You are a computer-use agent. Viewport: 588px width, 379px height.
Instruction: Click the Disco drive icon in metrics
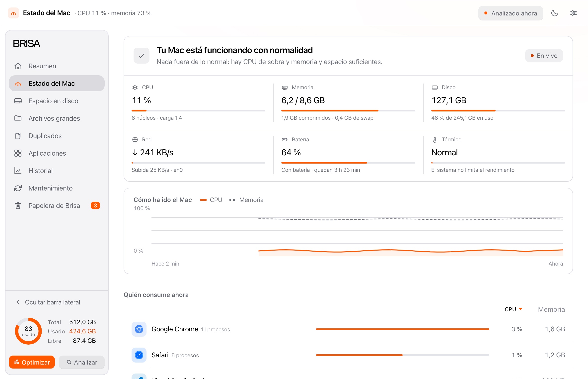435,88
